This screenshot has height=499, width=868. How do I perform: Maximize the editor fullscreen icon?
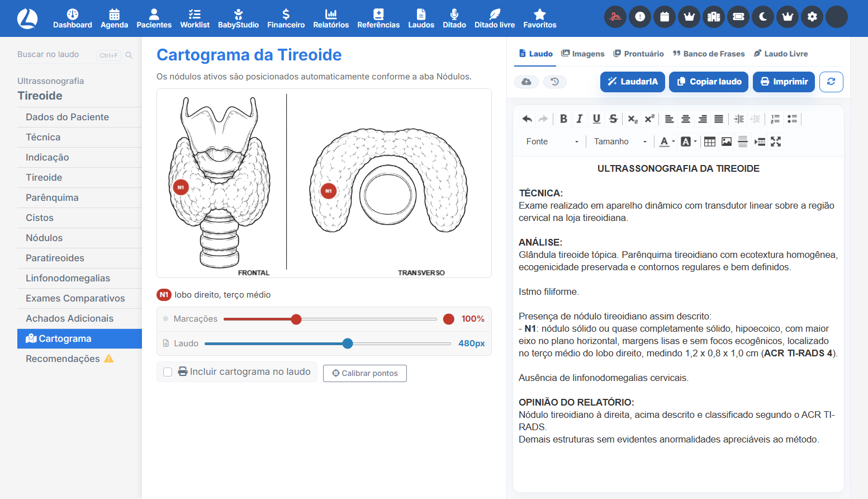(x=776, y=142)
